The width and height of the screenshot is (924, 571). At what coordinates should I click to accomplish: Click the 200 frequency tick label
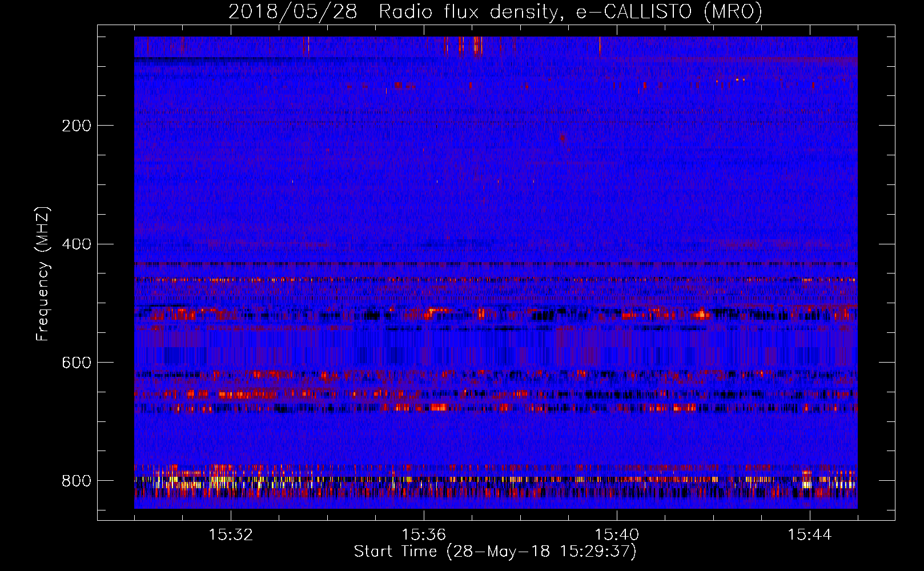coord(77,126)
